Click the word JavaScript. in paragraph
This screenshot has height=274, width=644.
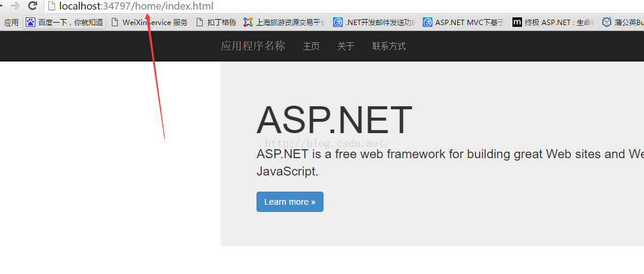(x=288, y=172)
